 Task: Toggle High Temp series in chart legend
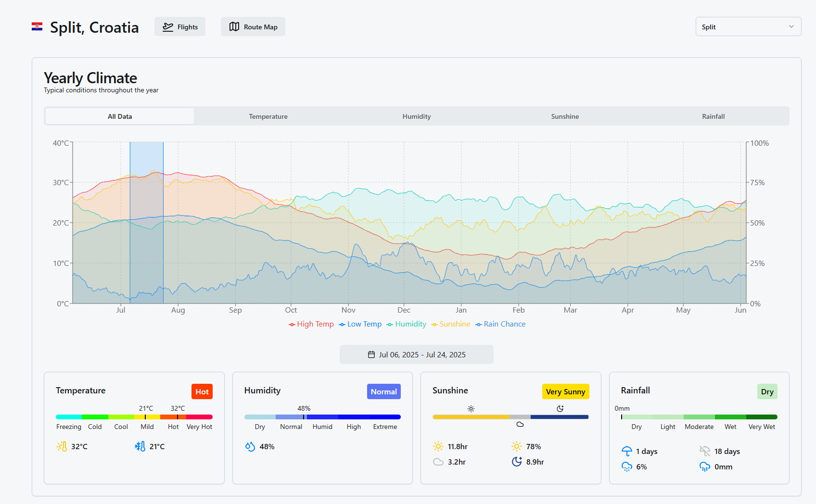[x=311, y=324]
